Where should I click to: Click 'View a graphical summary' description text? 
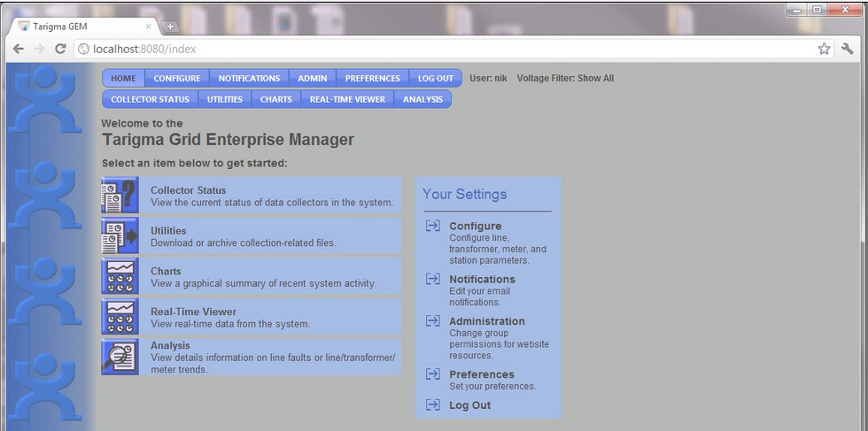[x=264, y=283]
